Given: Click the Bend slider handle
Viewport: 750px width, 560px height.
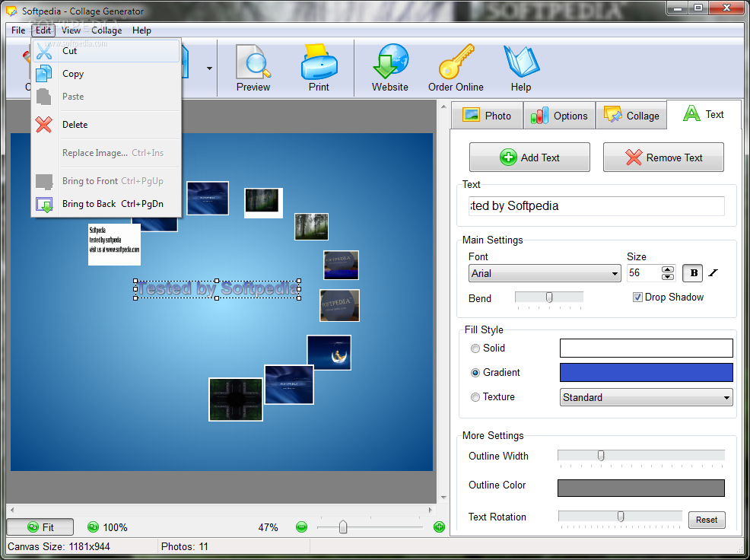Looking at the screenshot, I should 549,297.
